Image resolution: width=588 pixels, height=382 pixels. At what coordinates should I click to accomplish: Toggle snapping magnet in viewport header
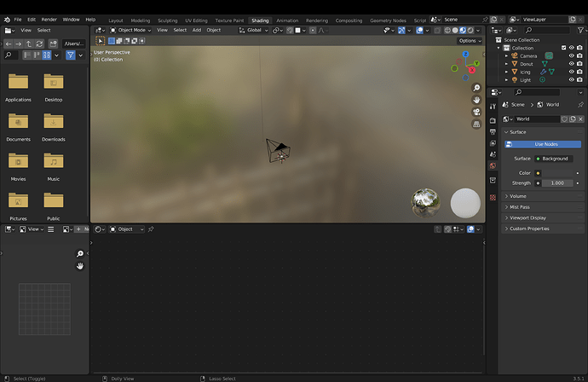click(290, 31)
